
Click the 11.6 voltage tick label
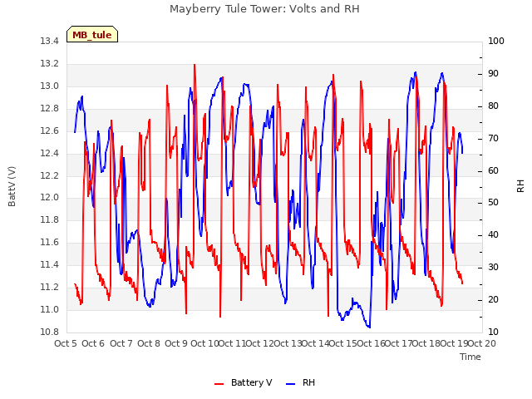click(49, 242)
